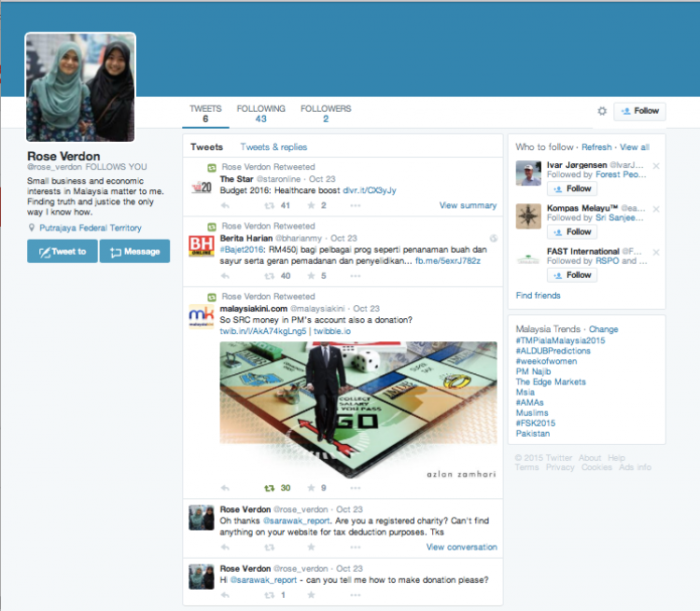
Task: Enlarge the Monopoly board tweet image
Action: (x=358, y=410)
